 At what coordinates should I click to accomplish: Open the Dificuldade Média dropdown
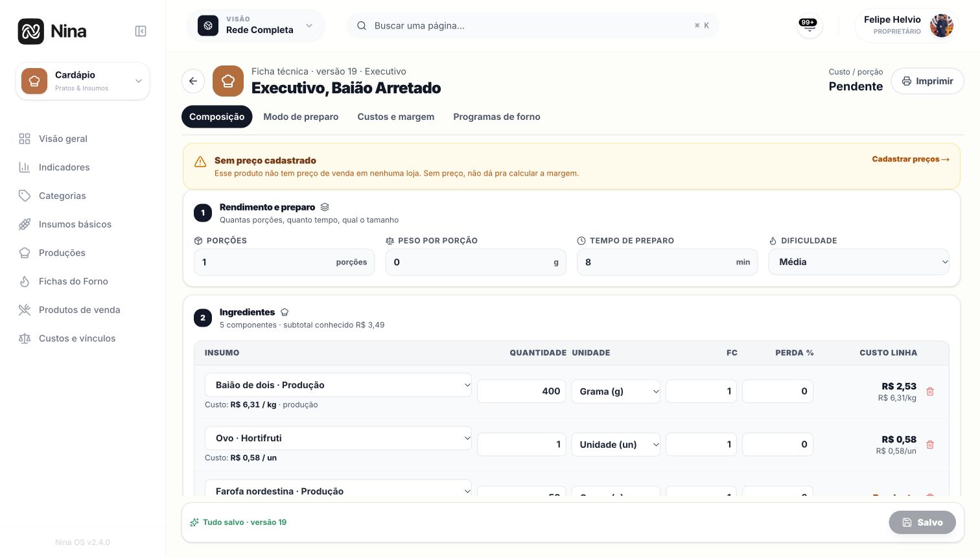859,262
